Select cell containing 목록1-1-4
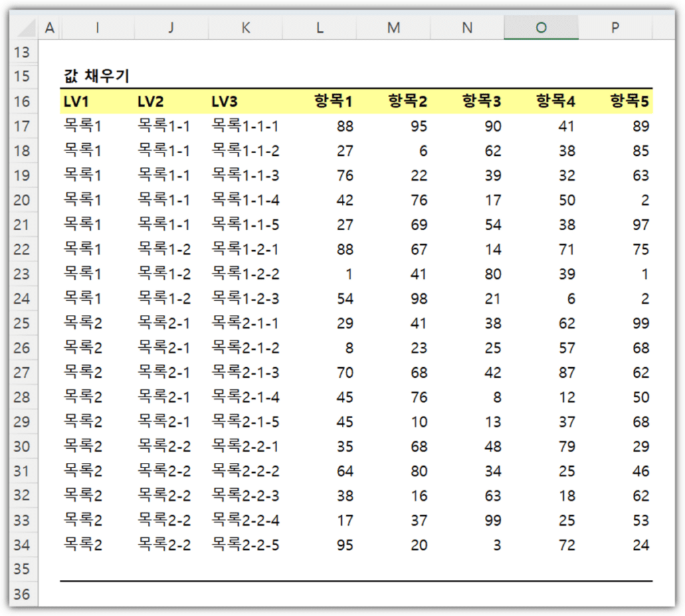This screenshot has height=616, width=685. (246, 200)
